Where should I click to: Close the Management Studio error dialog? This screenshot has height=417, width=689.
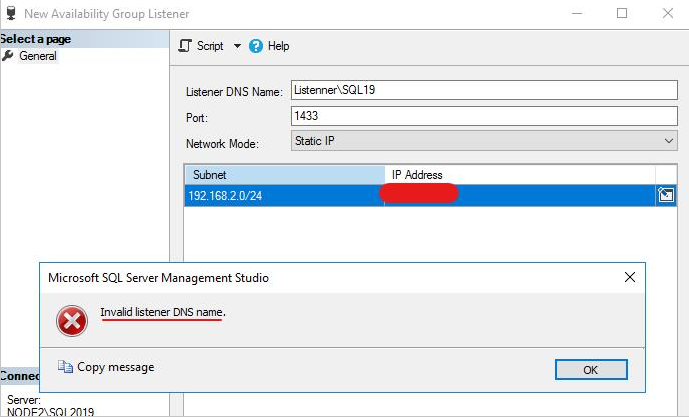[630, 277]
